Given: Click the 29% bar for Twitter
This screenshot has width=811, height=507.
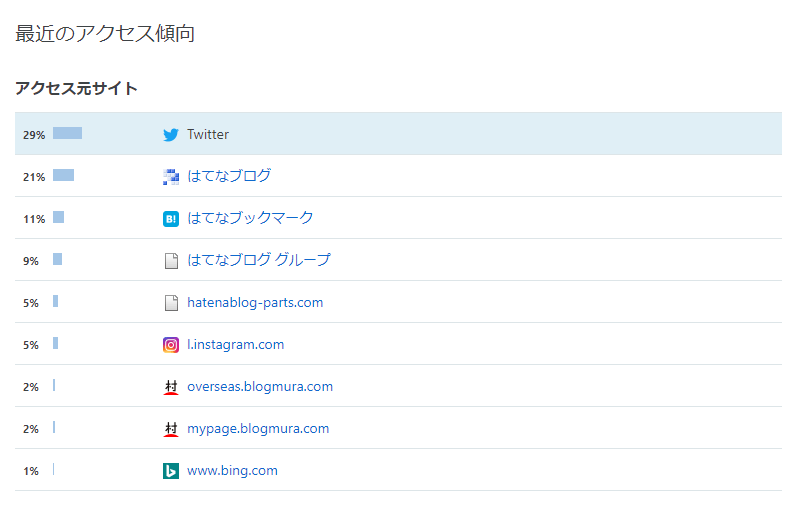Looking at the screenshot, I should [x=67, y=133].
